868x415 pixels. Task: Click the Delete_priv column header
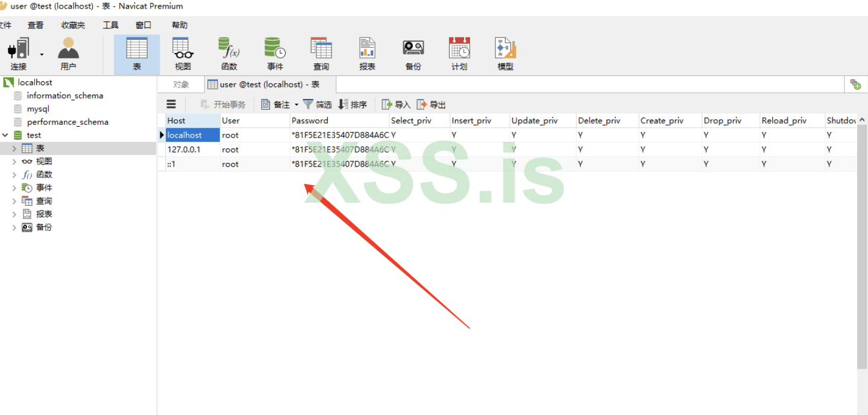pos(608,121)
